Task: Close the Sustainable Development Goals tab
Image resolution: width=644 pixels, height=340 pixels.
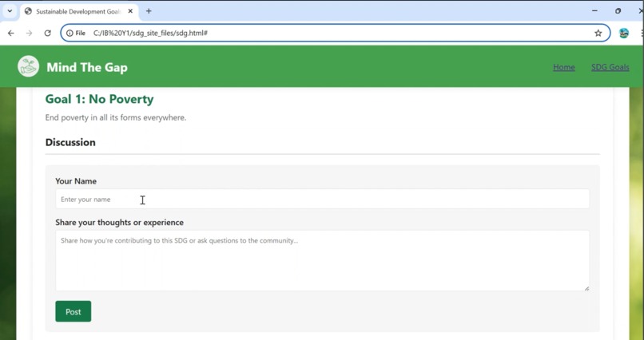Action: (x=130, y=11)
